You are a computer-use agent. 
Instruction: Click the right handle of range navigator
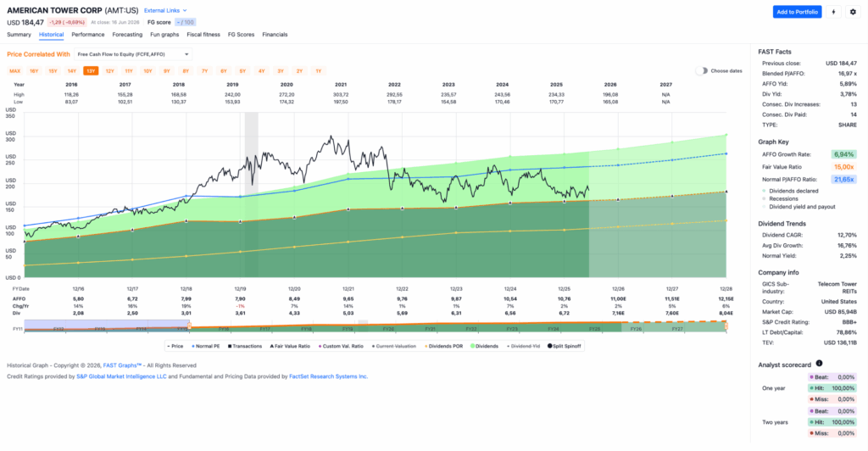click(726, 326)
